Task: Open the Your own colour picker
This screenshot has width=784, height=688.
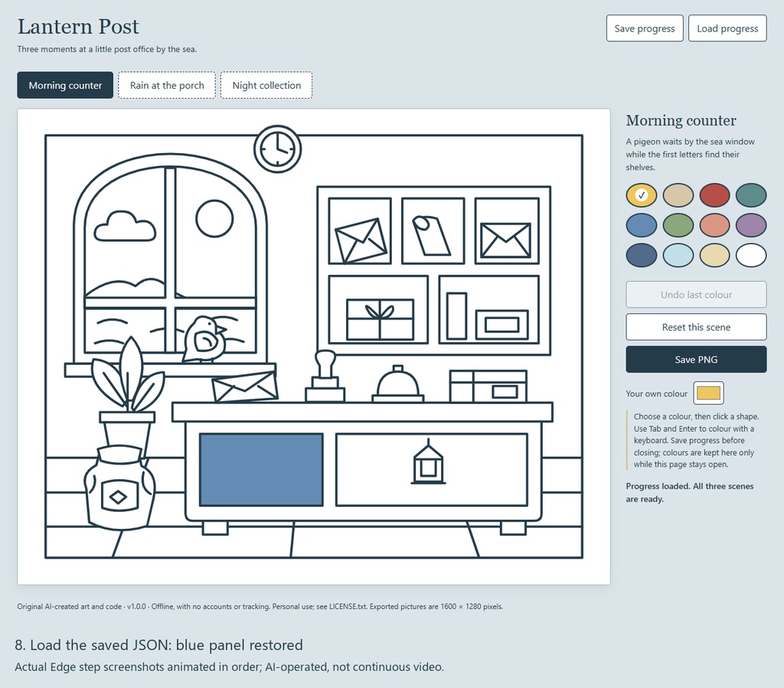Action: 708,393
